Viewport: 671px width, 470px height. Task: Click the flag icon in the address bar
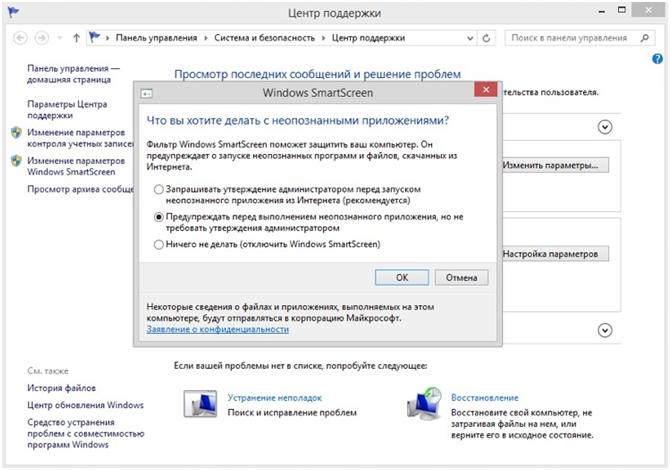(x=95, y=37)
